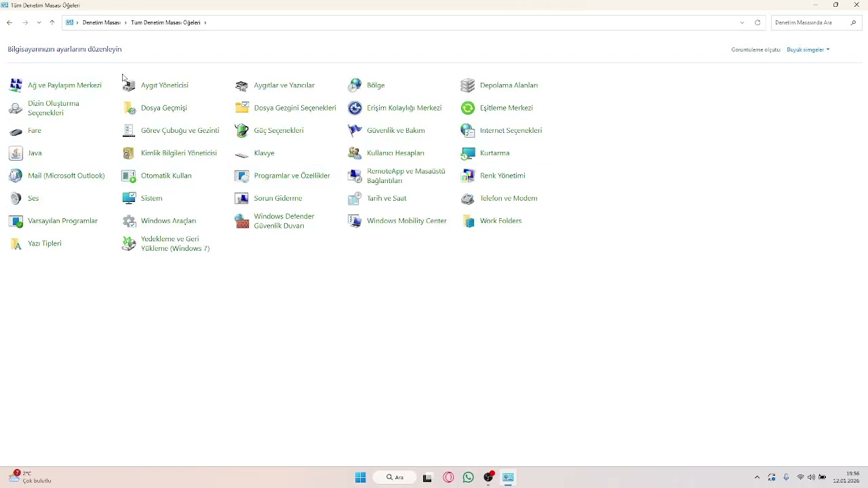This screenshot has height=488, width=868.
Task: Open Yedekleme ve Geri Yükleme (Windows 7)
Action: 175,243
